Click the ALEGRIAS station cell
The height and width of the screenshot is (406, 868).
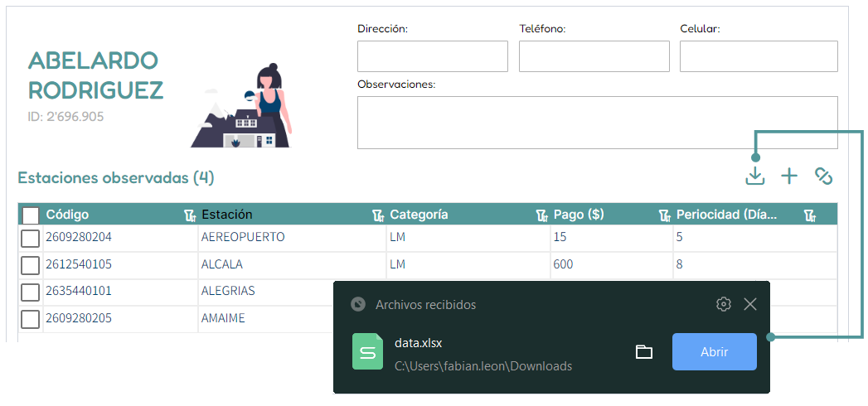click(228, 291)
